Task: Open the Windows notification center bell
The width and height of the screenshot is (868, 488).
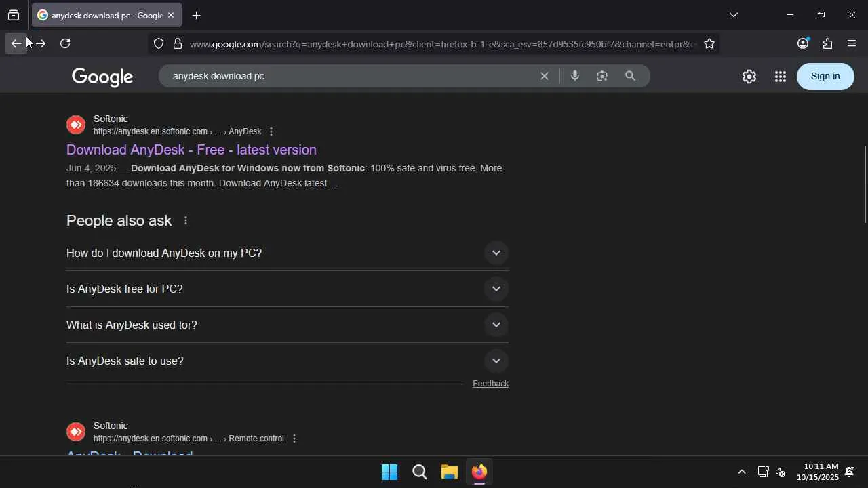Action: point(849,472)
